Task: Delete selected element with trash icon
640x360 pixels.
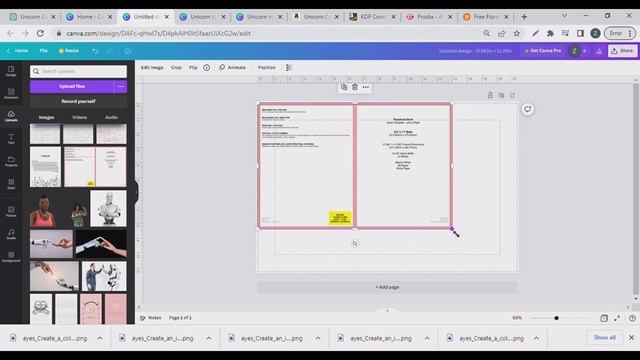Action: 355,87
